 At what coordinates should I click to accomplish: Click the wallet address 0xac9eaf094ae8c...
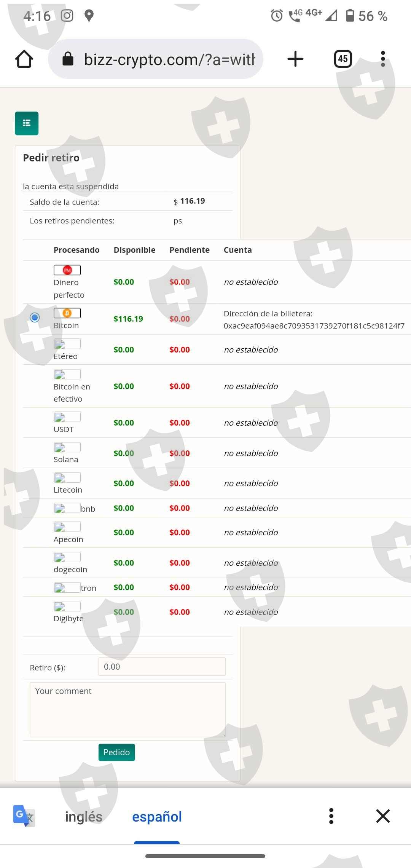click(x=314, y=326)
